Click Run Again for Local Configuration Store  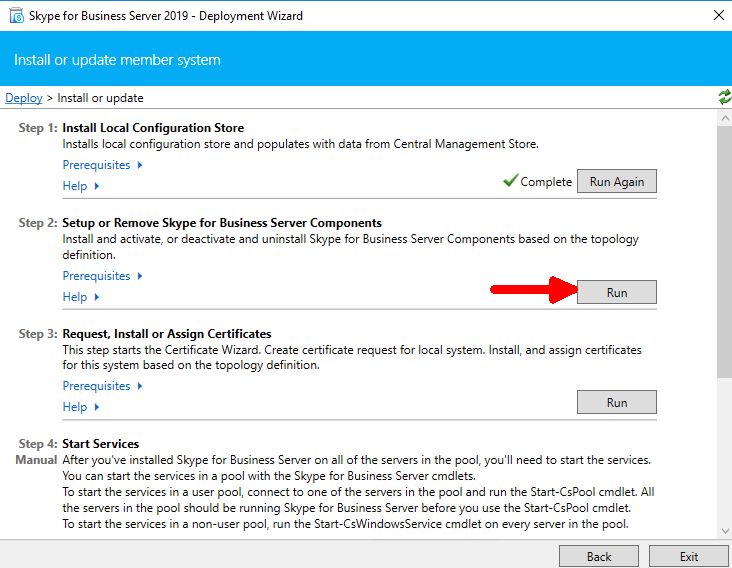pyautogui.click(x=617, y=181)
